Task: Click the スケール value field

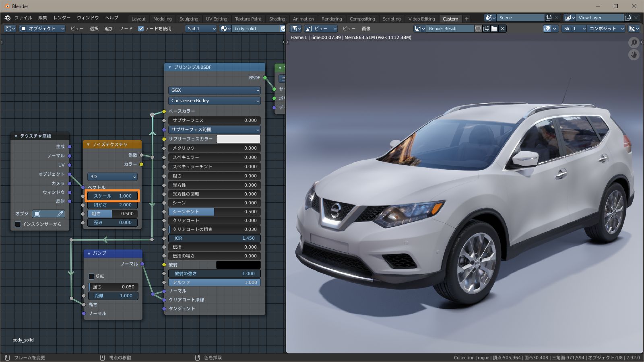Action: click(x=112, y=196)
